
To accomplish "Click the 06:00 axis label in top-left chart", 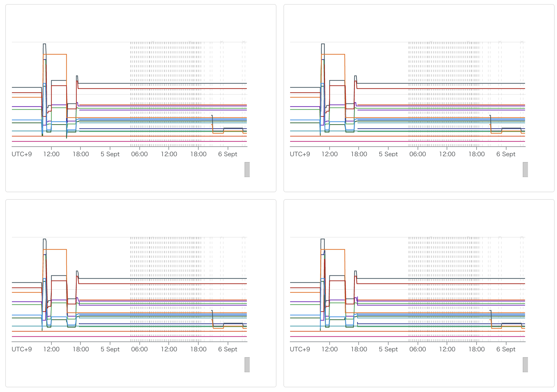I will (x=139, y=154).
